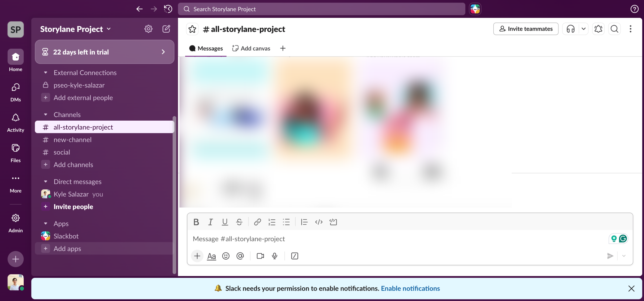
Task: Click the new message compose icon
Action: coord(166,29)
